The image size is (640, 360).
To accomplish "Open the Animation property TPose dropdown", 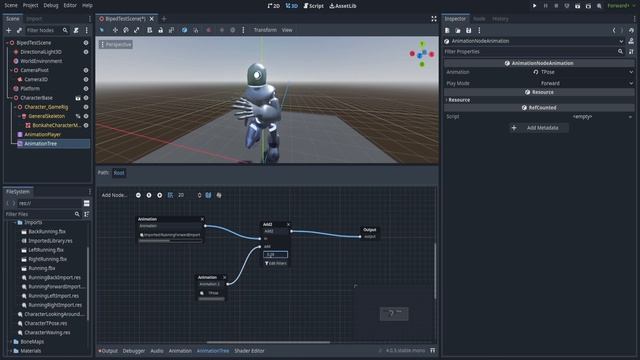I will (585, 72).
